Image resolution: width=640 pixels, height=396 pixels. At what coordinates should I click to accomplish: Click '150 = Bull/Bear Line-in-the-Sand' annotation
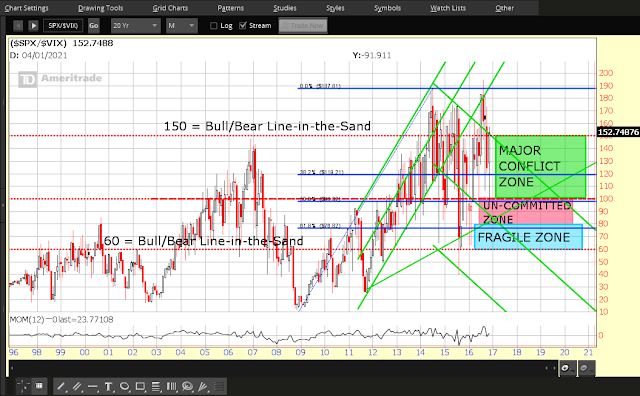(267, 126)
